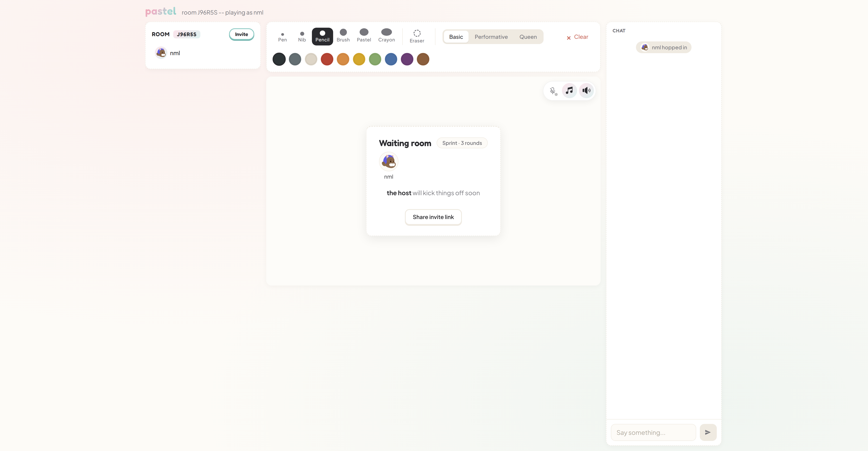
Task: Pick the purple color swatch
Action: point(407,59)
